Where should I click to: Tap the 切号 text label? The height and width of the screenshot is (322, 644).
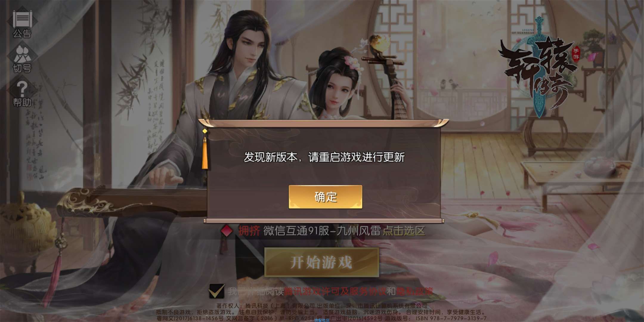[22, 68]
